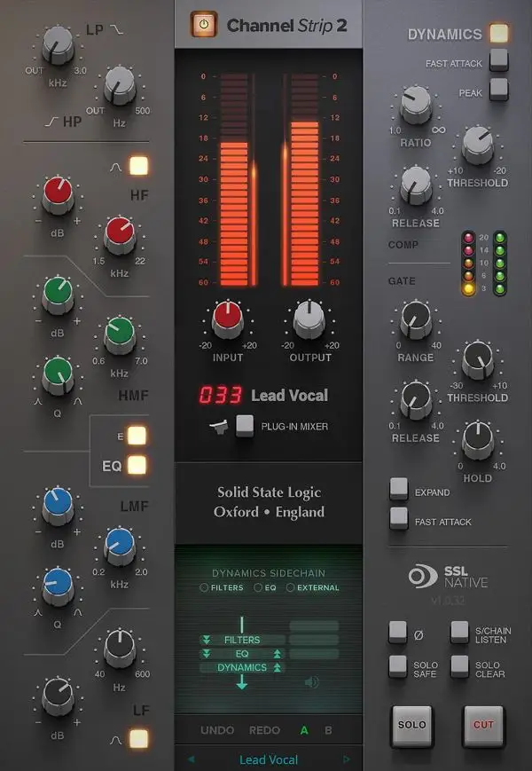Switch to the A comparison setting
Viewport: 532px width, 771px height.
click(304, 730)
